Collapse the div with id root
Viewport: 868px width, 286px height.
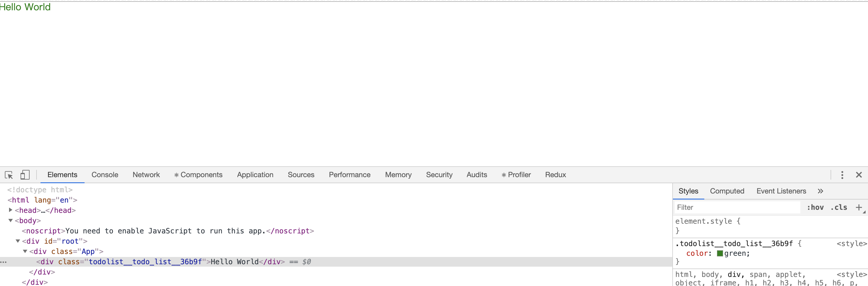tap(18, 241)
